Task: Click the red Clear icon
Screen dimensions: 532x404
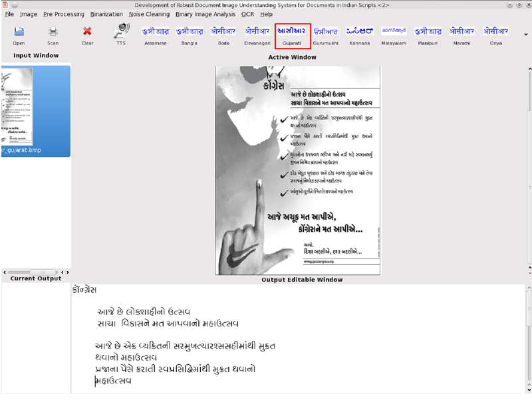Action: click(87, 33)
